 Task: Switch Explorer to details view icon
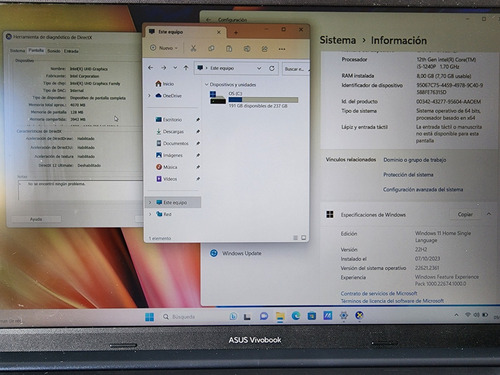[295, 238]
